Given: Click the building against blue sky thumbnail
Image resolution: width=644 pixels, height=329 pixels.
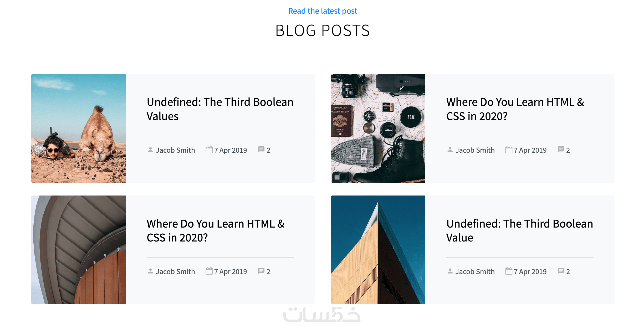Looking at the screenshot, I should (378, 250).
